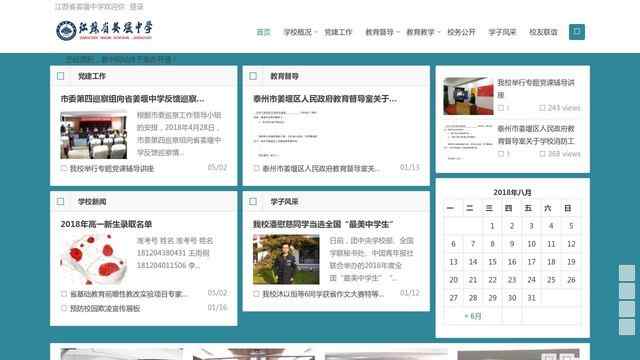640x360 pixels.
Task: Click the icon beside 学校新闻 panel heading
Action: coord(60,202)
